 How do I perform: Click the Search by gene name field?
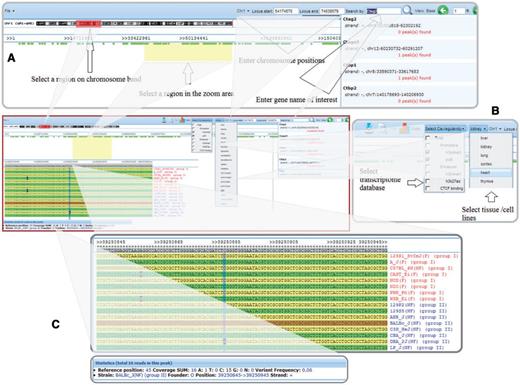(x=384, y=11)
